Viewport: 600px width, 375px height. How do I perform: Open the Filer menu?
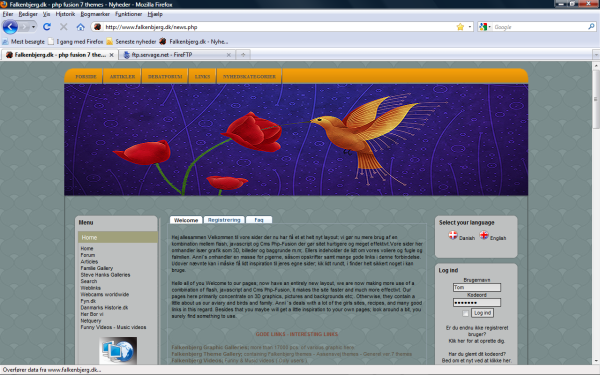(x=8, y=14)
